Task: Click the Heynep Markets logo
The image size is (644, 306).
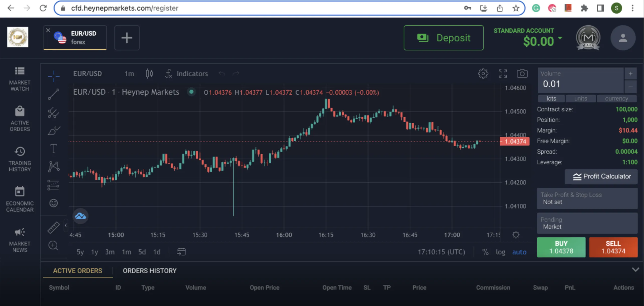Action: (x=18, y=37)
